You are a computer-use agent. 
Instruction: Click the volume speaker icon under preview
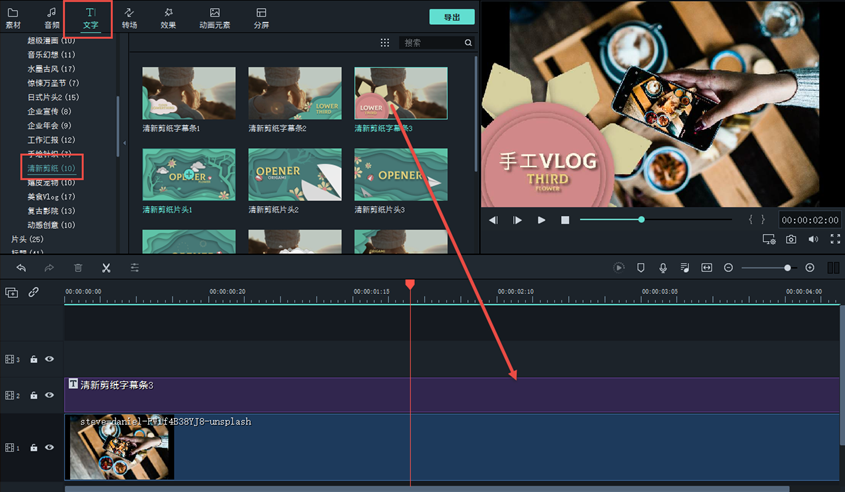(x=812, y=240)
